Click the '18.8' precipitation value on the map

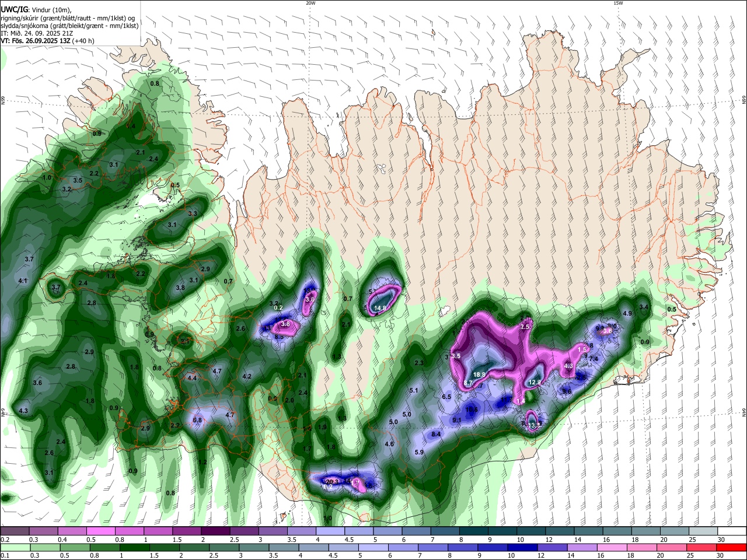pos(480,374)
